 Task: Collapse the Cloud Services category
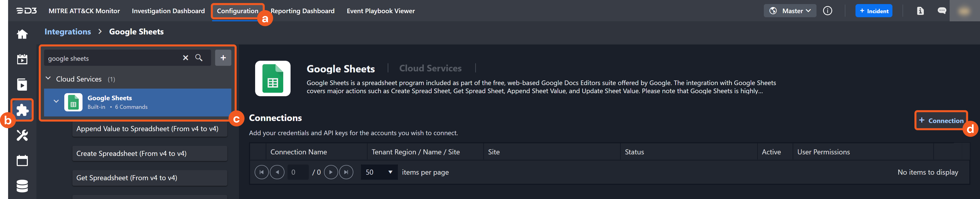(48, 78)
